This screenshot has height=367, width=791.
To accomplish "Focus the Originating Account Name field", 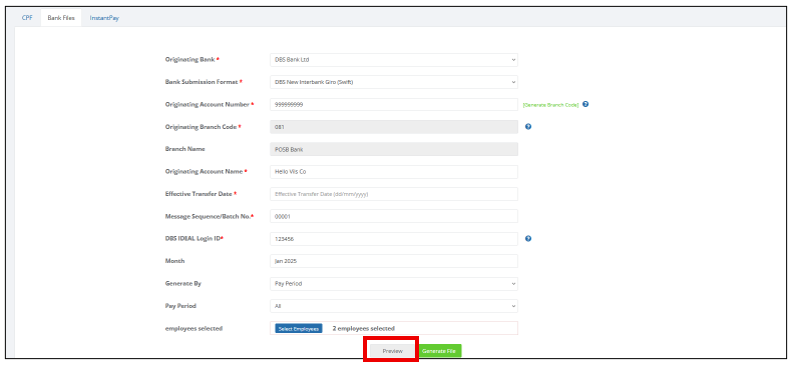I will click(x=394, y=171).
